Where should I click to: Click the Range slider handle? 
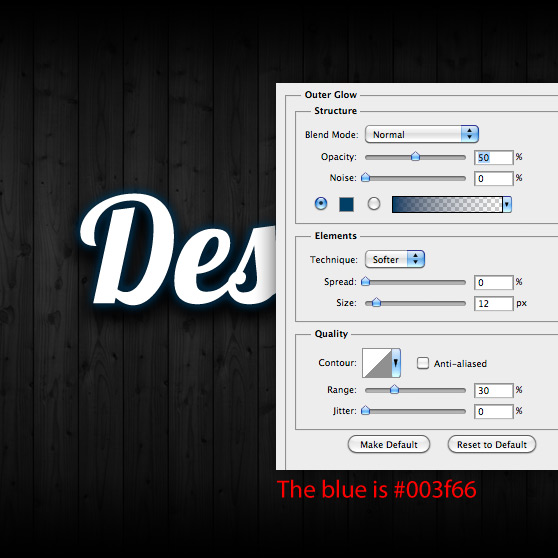[x=394, y=389]
